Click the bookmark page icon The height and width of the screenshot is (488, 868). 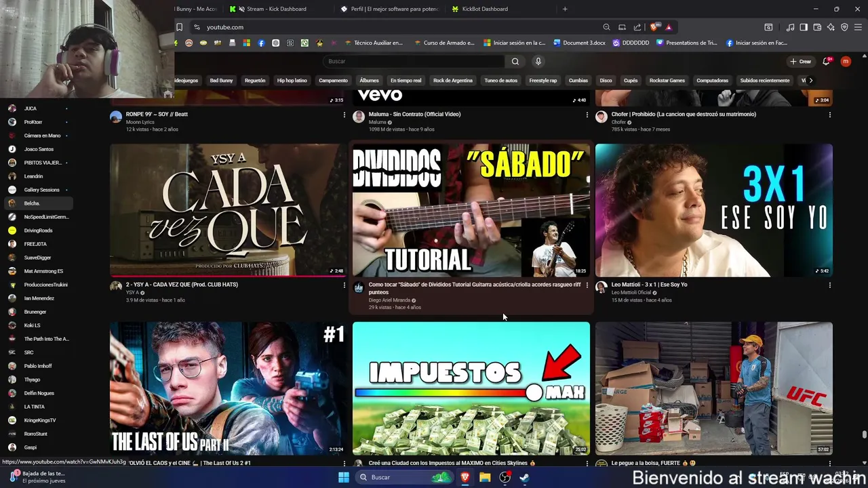pos(179,27)
